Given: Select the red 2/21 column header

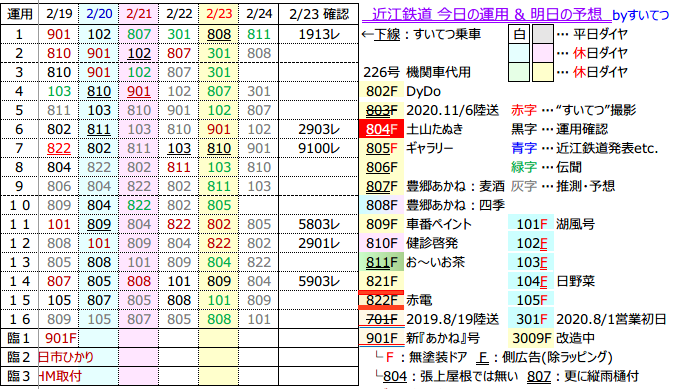Looking at the screenshot, I should pyautogui.click(x=139, y=14).
